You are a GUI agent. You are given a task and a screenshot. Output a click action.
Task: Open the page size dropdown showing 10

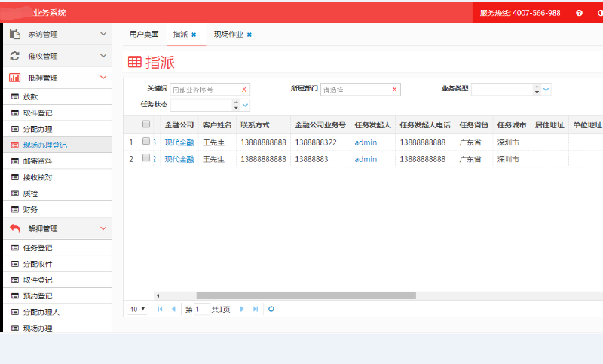point(137,309)
